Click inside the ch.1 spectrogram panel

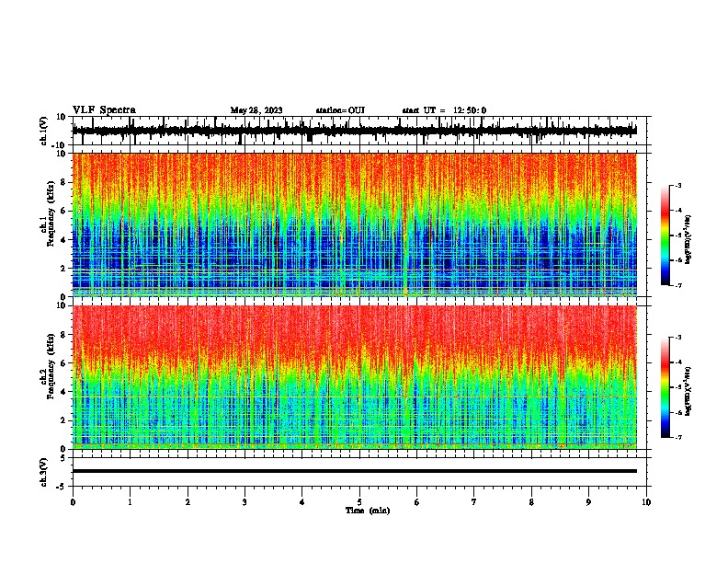(x=354, y=224)
